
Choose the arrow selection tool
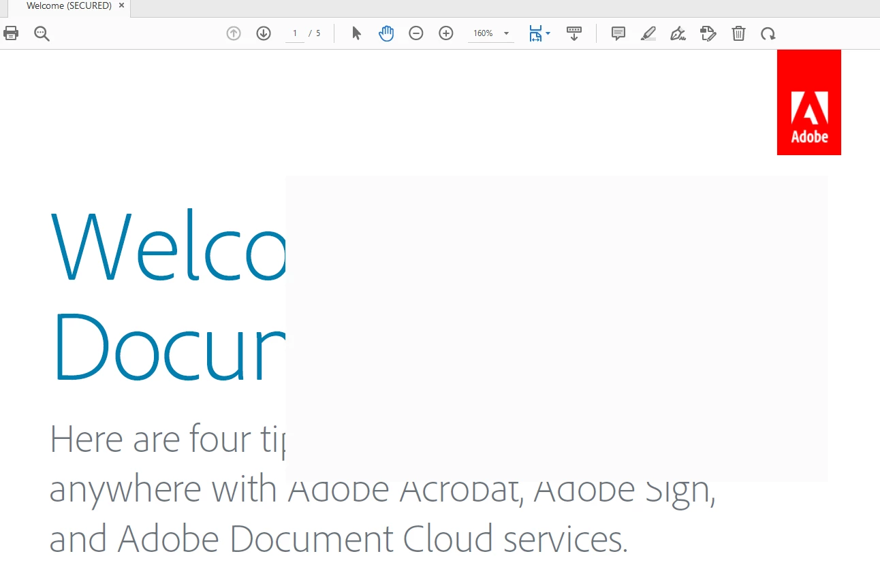(356, 33)
